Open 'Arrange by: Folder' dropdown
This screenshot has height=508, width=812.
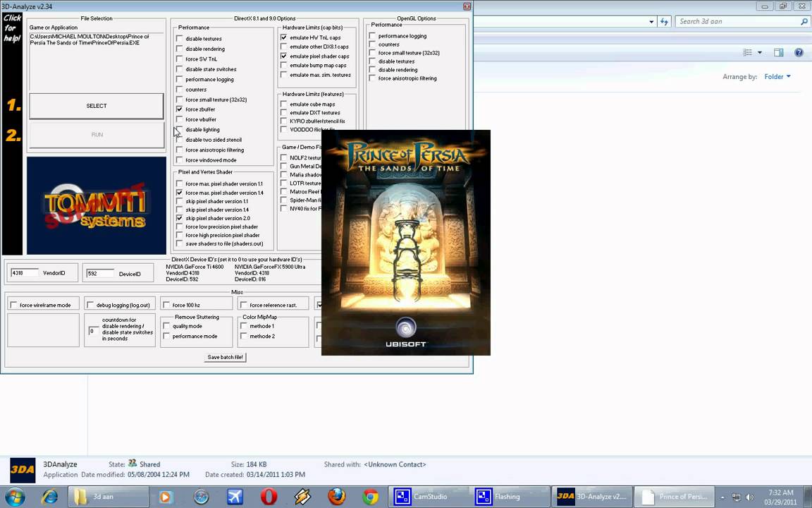coord(777,77)
